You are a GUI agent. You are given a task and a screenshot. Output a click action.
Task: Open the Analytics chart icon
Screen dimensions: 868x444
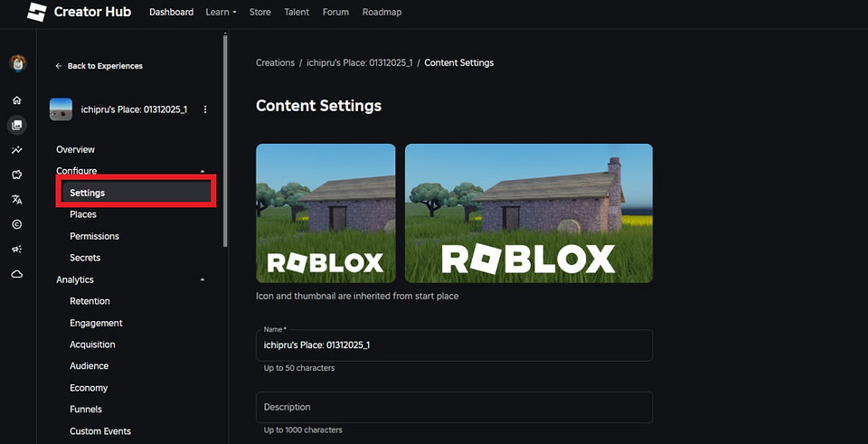(x=17, y=150)
